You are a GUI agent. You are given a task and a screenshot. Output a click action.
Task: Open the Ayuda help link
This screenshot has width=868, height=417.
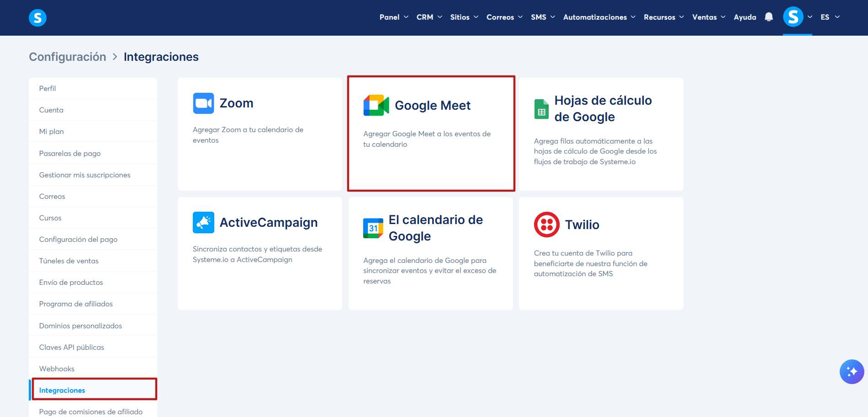tap(745, 17)
